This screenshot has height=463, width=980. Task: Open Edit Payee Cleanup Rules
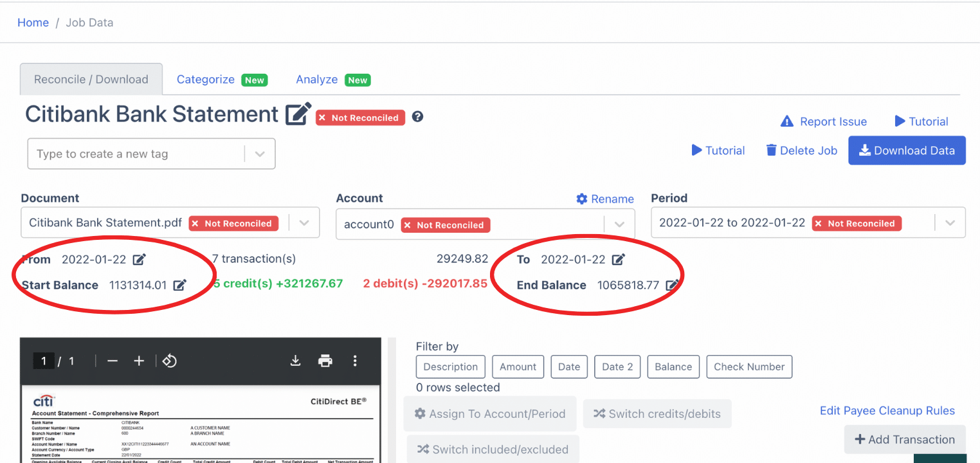tap(887, 410)
